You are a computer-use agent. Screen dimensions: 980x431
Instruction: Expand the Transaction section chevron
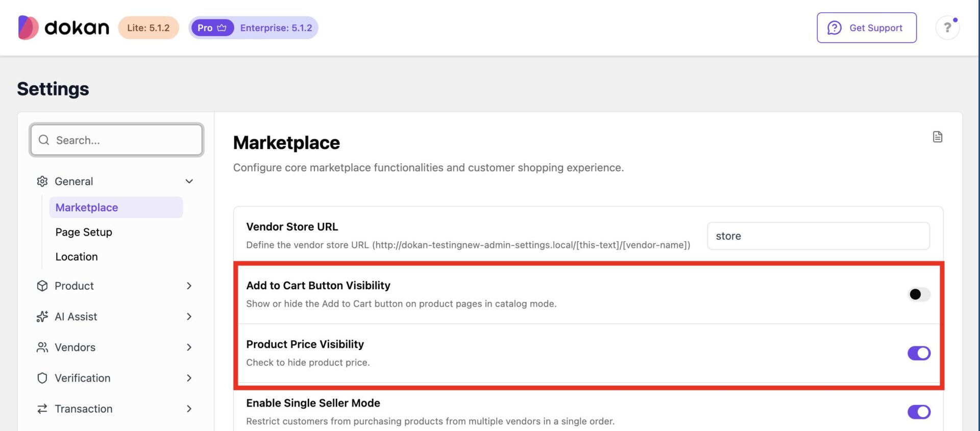[x=189, y=409]
